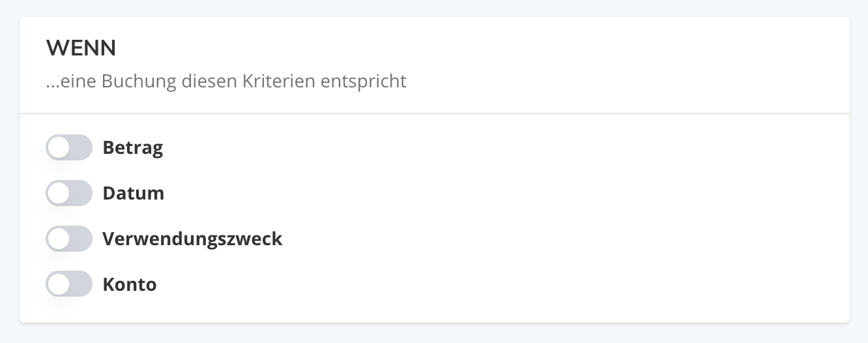868x343 pixels.
Task: Click the gray track of Betrag switch
Action: click(x=81, y=148)
